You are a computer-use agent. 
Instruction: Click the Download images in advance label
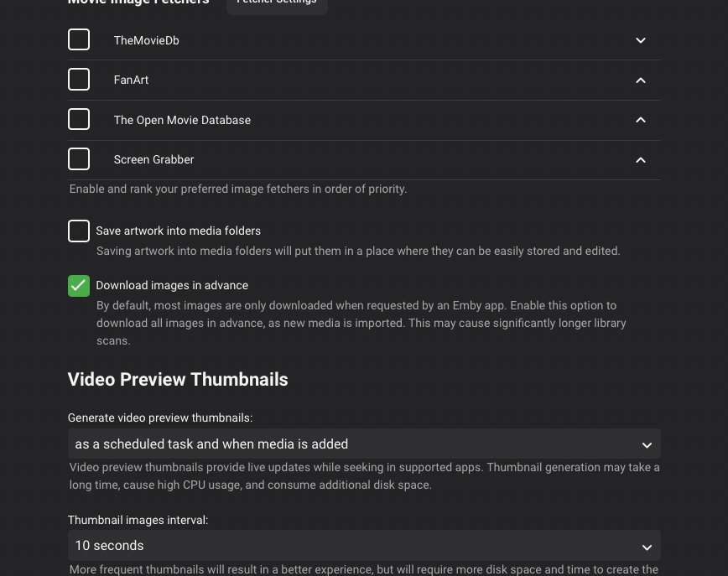[x=172, y=285]
